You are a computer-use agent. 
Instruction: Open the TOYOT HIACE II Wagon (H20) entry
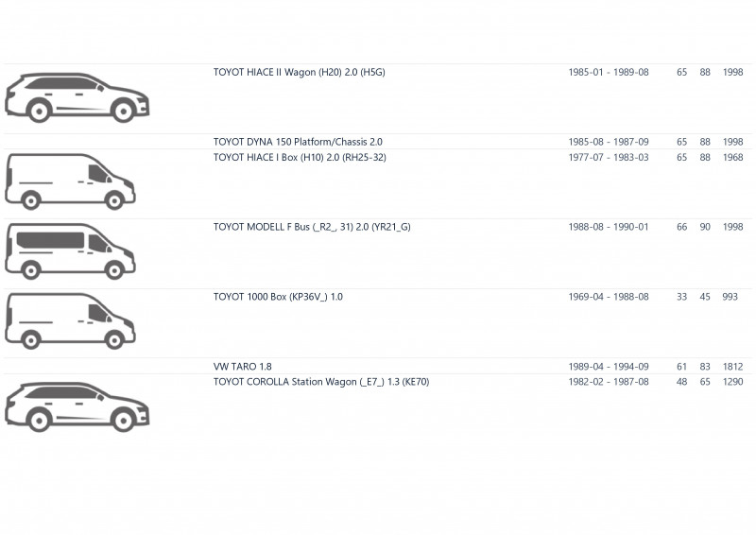299,72
